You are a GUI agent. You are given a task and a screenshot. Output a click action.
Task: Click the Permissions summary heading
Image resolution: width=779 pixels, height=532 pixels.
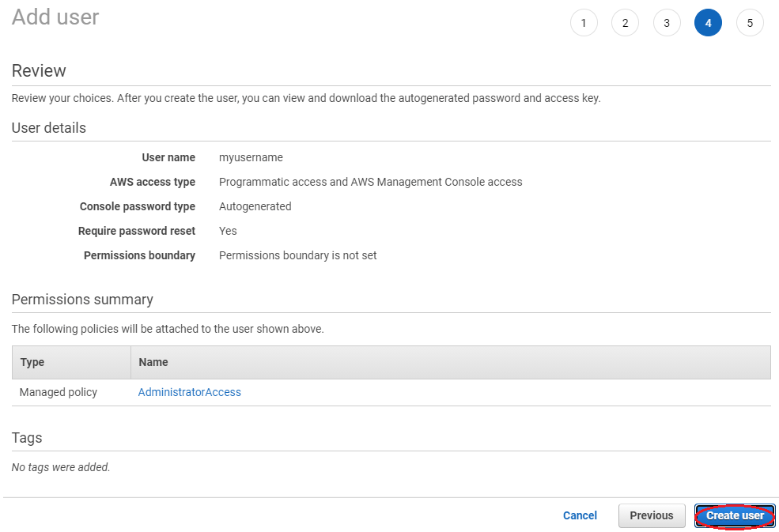click(x=82, y=300)
